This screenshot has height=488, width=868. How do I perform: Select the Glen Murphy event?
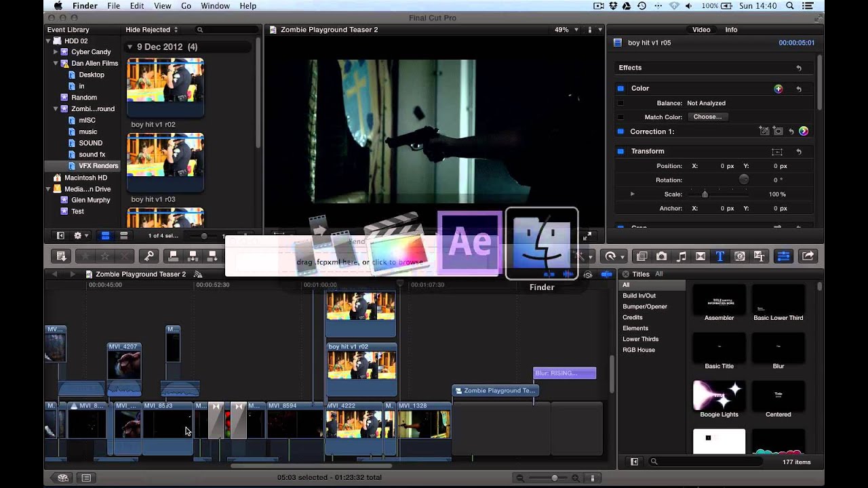[91, 200]
